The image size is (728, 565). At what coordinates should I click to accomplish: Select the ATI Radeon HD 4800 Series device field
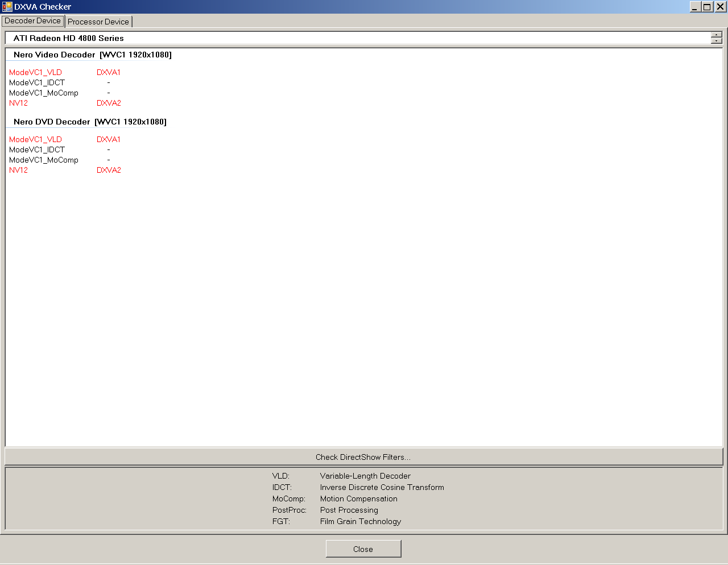pos(357,38)
